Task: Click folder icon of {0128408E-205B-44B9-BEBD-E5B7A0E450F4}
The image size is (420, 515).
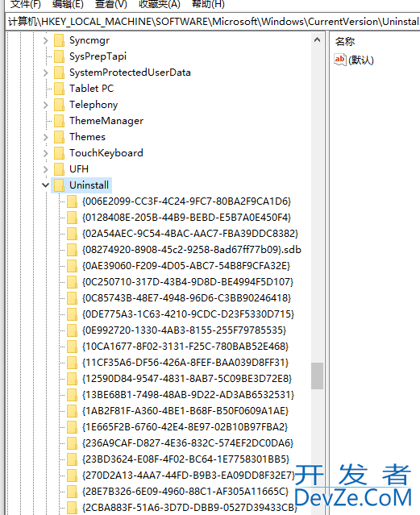Action: click(72, 218)
